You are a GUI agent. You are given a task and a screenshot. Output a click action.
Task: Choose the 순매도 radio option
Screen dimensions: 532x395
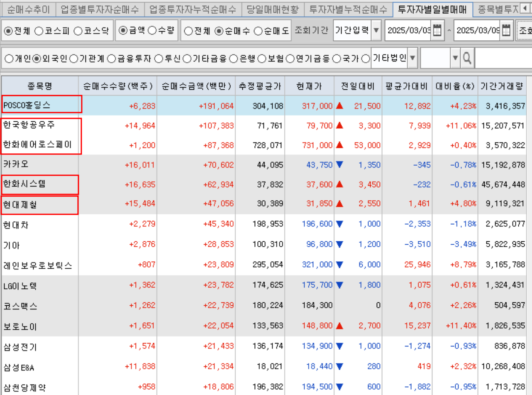[x=258, y=31]
